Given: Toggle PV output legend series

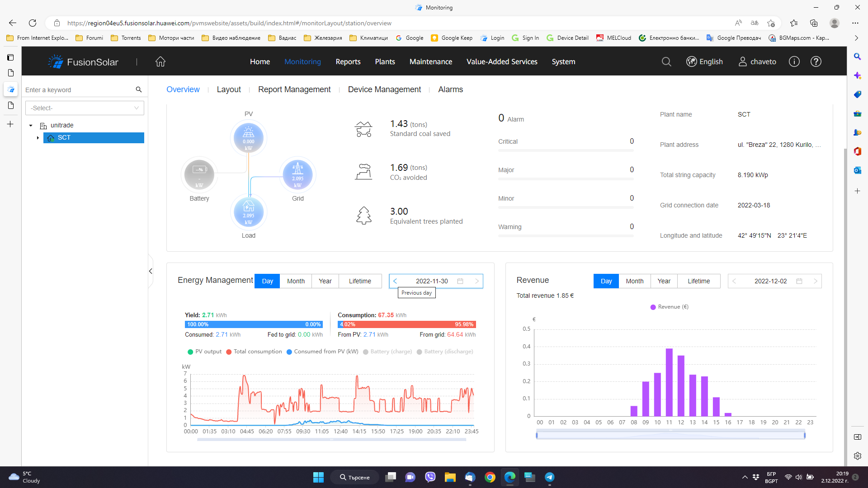Looking at the screenshot, I should 205,352.
